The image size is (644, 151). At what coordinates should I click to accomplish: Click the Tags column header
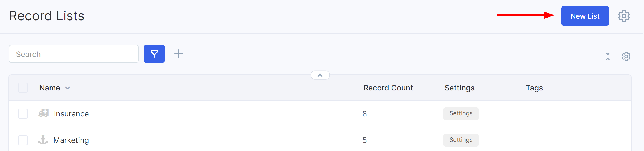point(534,88)
